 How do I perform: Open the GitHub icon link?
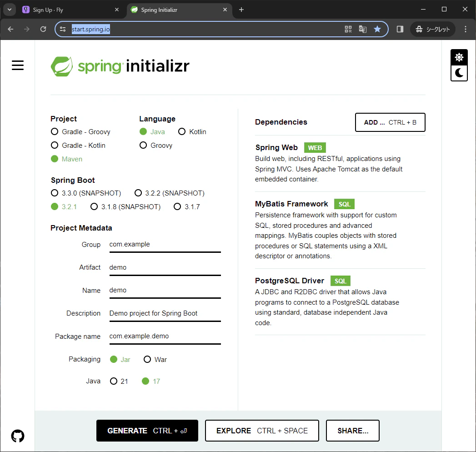(x=18, y=436)
